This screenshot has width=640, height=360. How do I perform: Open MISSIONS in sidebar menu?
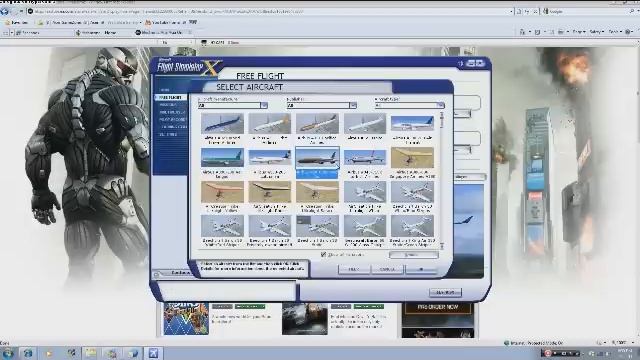tap(168, 105)
